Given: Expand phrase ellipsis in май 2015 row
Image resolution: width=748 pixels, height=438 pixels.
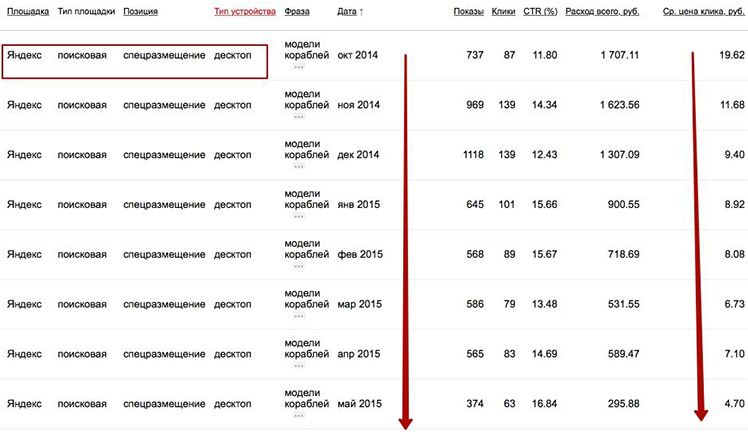Looking at the screenshot, I should [299, 415].
